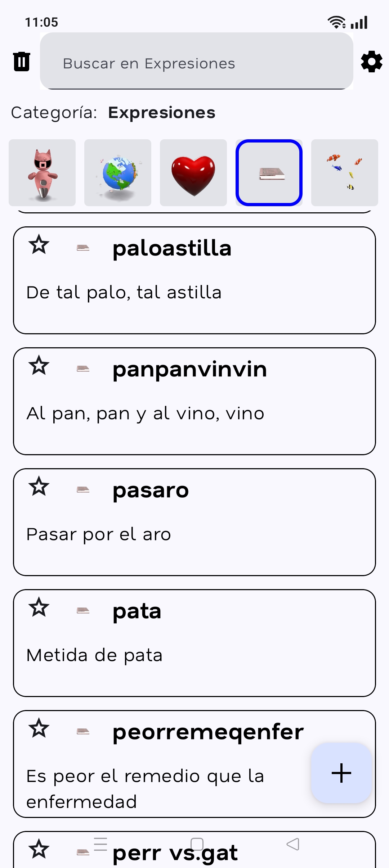This screenshot has height=868, width=389.
Task: Select the book Expresiones category tab
Action: 269,173
